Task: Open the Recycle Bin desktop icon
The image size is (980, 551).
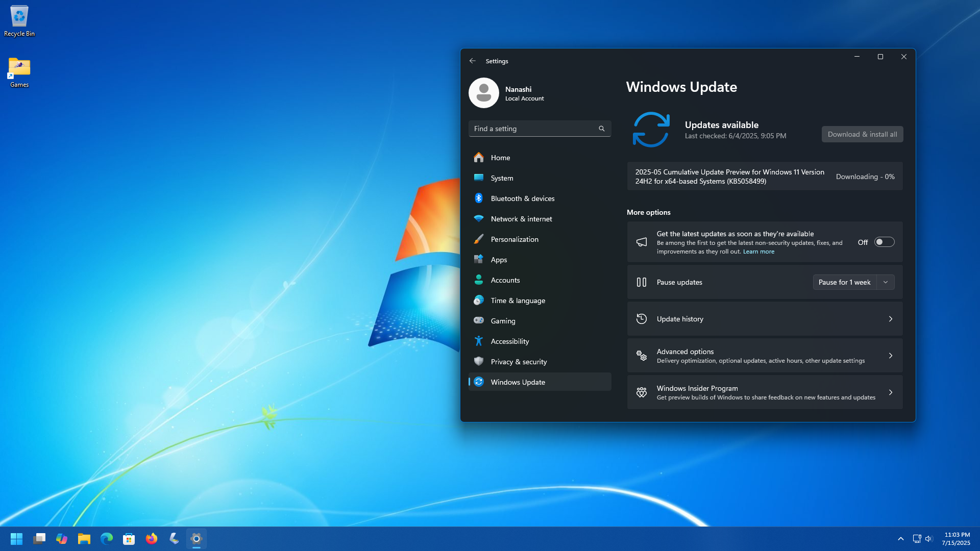Action: tap(19, 21)
